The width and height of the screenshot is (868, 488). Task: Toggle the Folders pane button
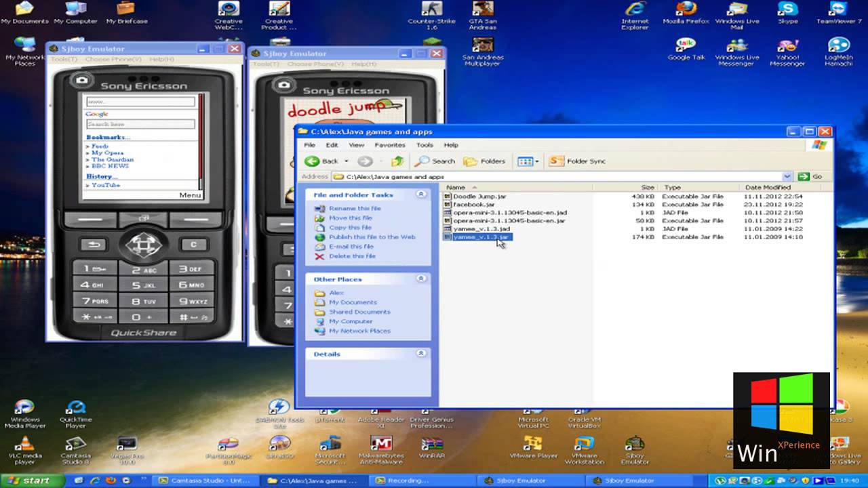(x=484, y=161)
